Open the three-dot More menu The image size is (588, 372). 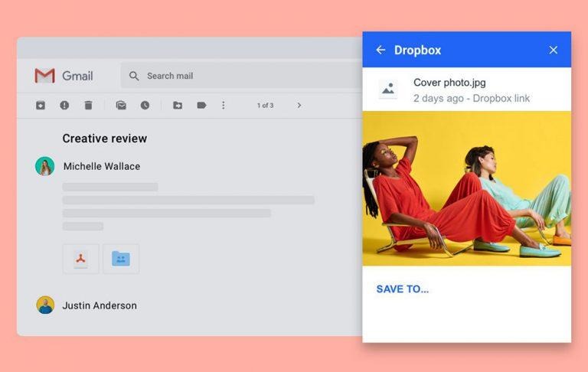pyautogui.click(x=224, y=106)
